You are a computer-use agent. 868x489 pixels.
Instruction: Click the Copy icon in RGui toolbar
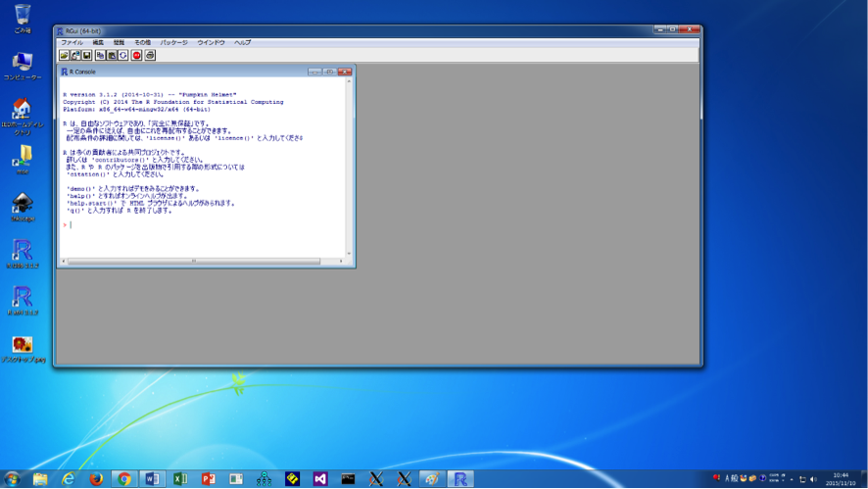coord(101,55)
